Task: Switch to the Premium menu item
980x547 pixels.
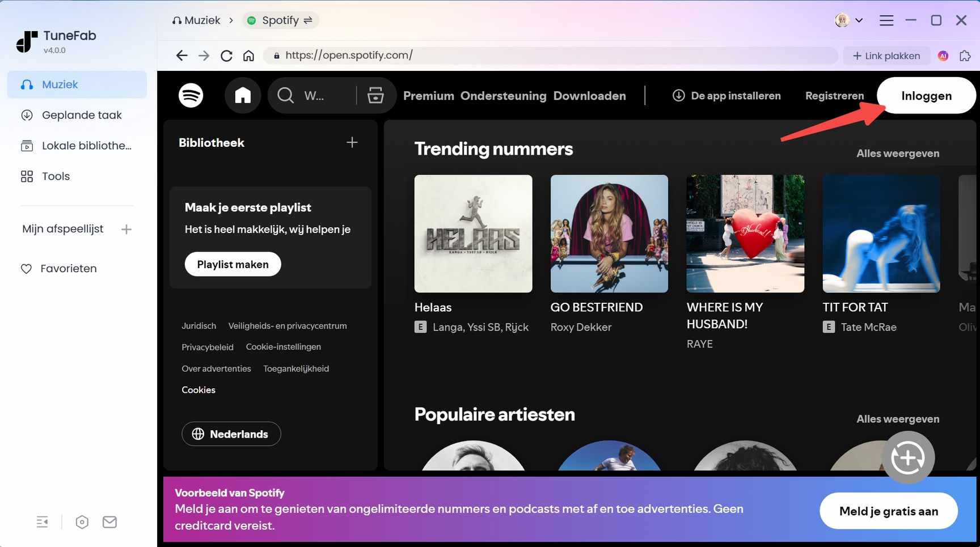Action: 428,95
